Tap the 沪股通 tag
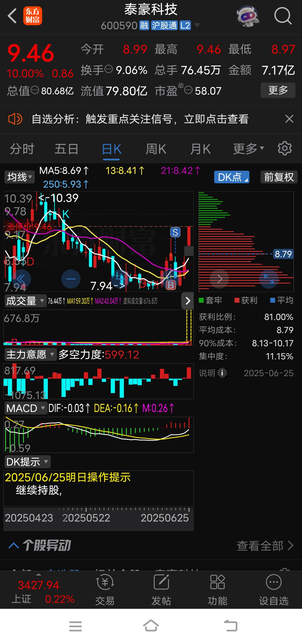Image resolution: width=302 pixels, height=644 pixels. [x=164, y=25]
